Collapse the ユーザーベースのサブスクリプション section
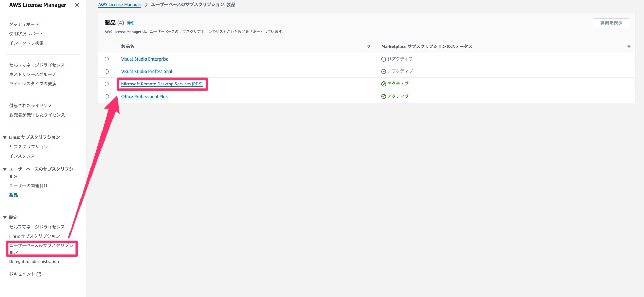 (x=5, y=169)
